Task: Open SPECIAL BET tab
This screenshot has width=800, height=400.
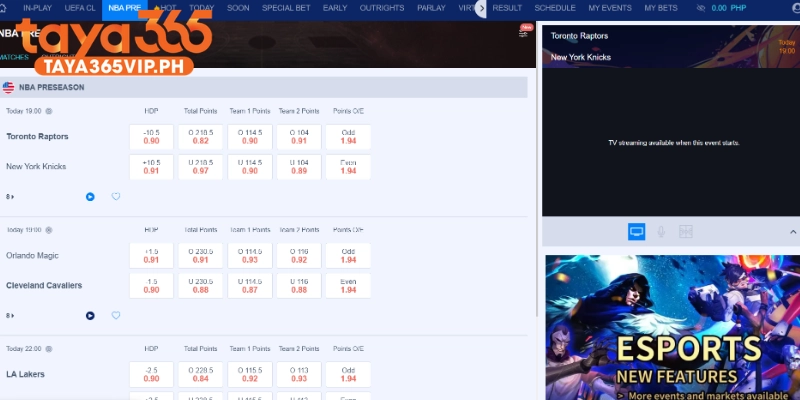Action: (x=286, y=8)
